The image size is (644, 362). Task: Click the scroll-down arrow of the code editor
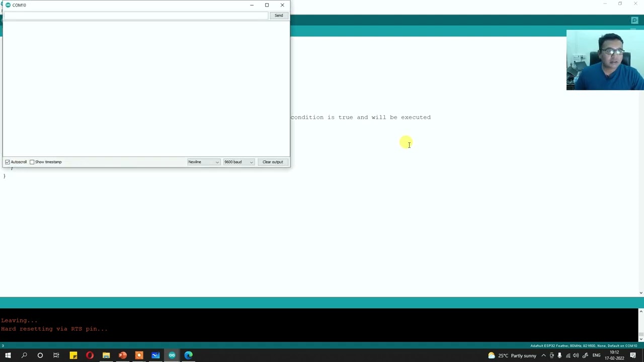tap(641, 293)
